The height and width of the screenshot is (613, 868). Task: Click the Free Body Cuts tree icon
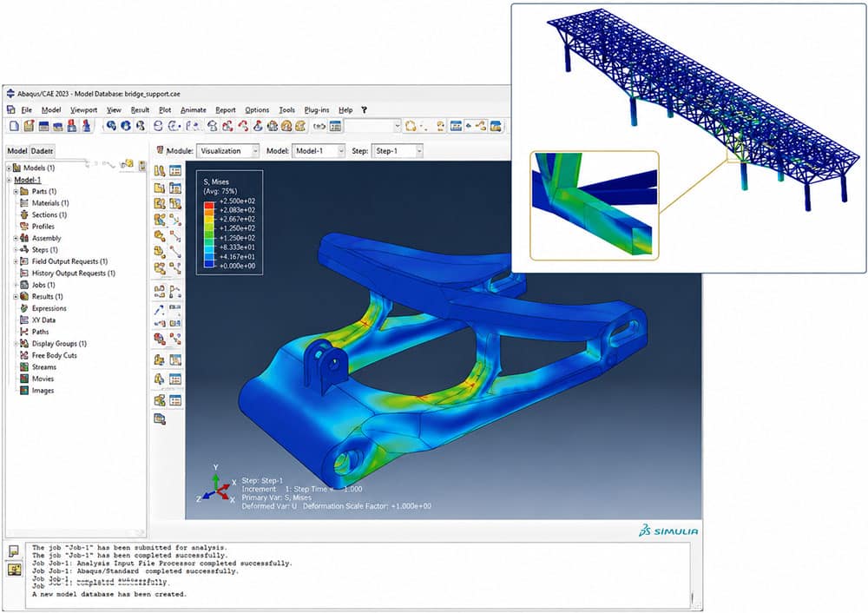click(x=24, y=355)
